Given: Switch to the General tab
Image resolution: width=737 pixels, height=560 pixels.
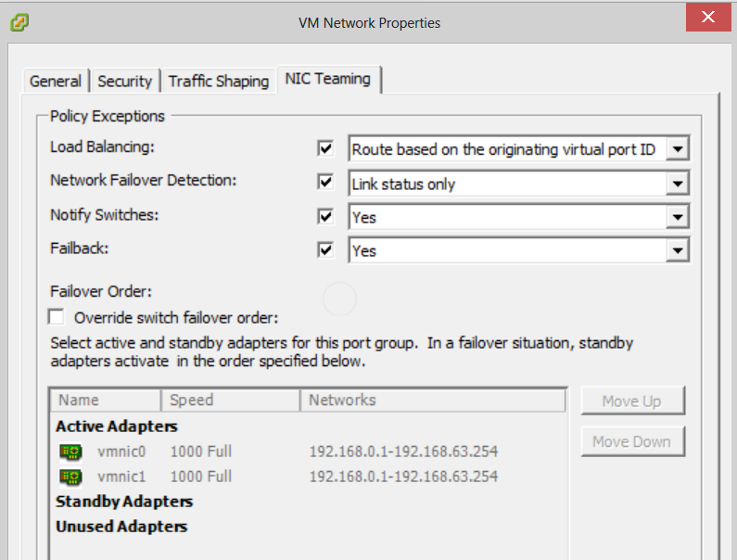Looking at the screenshot, I should point(56,82).
